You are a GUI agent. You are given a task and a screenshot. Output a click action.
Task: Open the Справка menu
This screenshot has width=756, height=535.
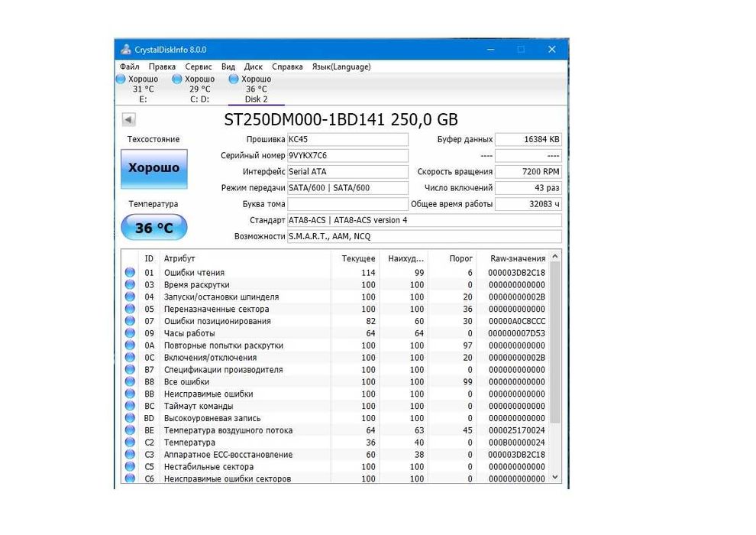click(x=287, y=66)
